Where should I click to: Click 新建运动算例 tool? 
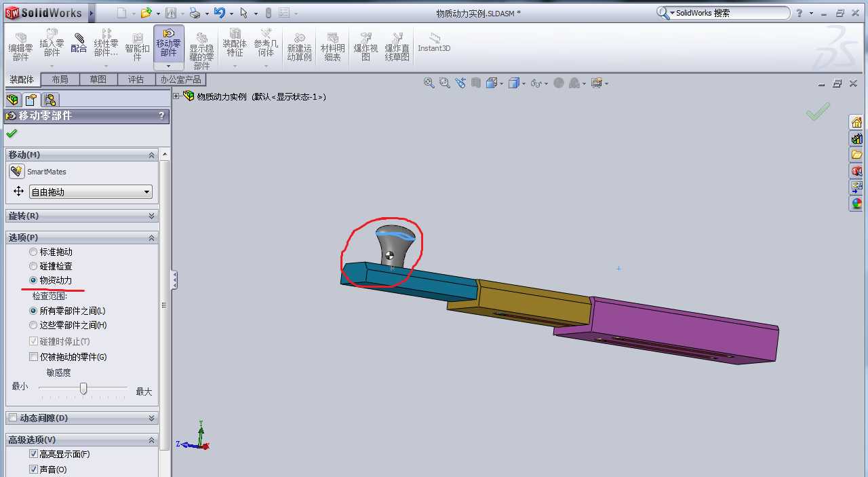(x=299, y=47)
